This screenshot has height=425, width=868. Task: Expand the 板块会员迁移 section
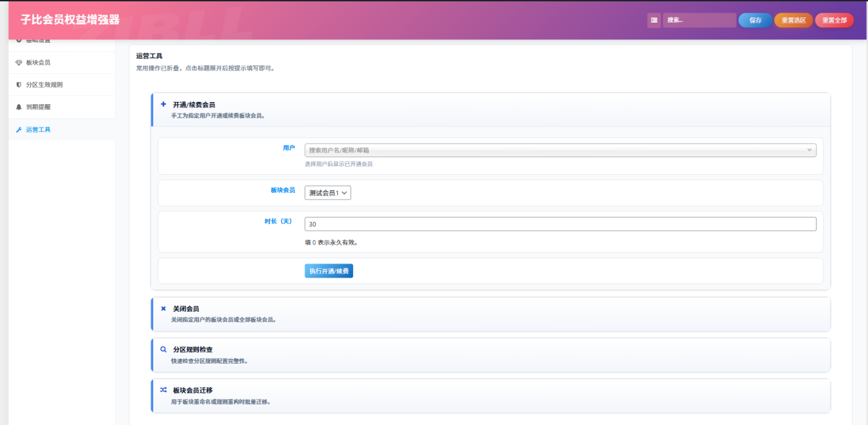coord(491,396)
